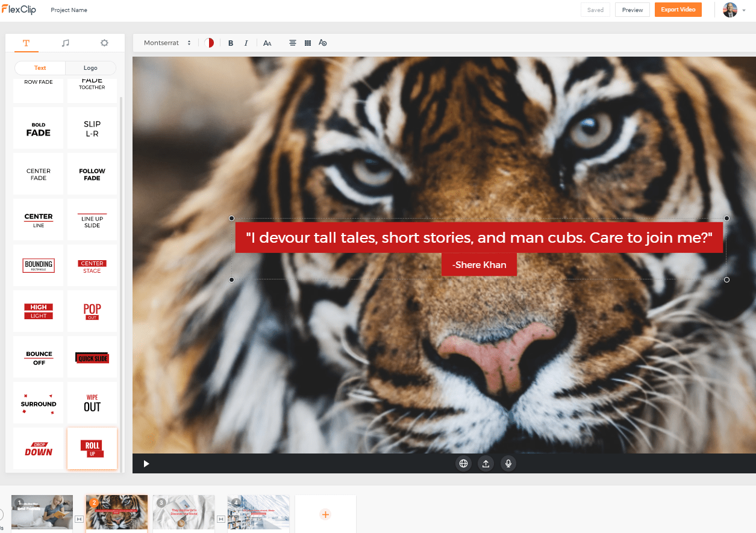This screenshot has width=756, height=533.
Task: Open the red text color swatch
Action: click(x=209, y=43)
